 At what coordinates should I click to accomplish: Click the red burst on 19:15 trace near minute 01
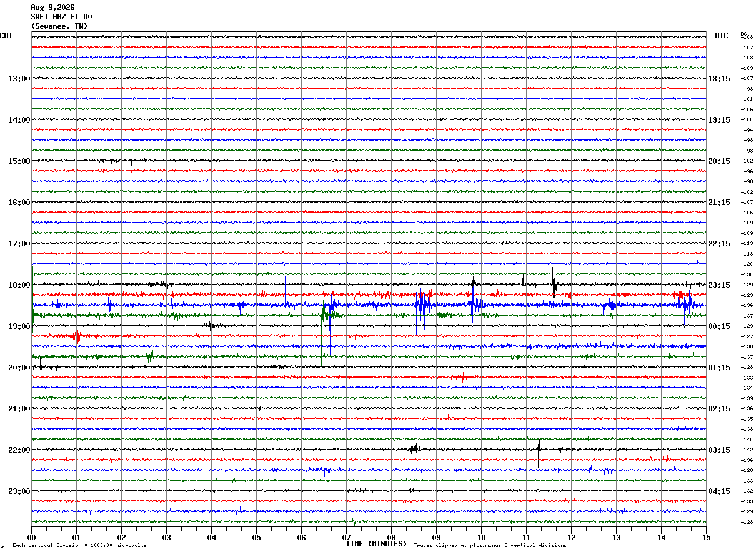point(77,337)
